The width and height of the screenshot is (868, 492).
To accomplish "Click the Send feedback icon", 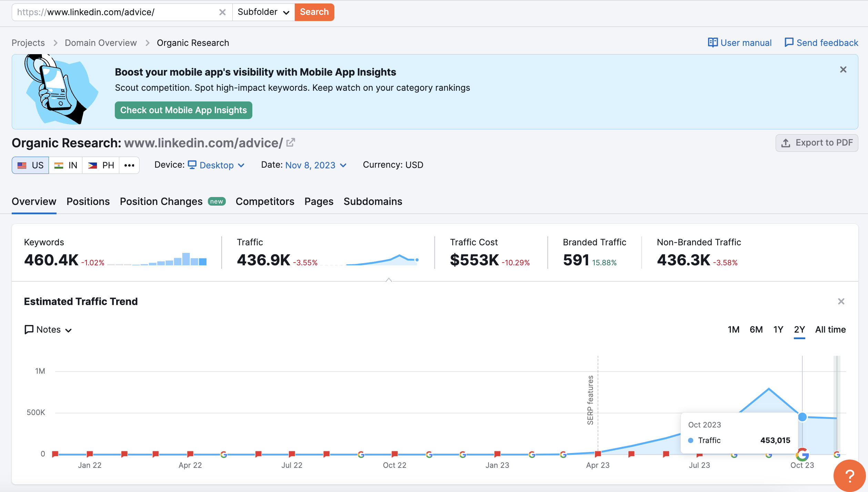I will coord(789,42).
